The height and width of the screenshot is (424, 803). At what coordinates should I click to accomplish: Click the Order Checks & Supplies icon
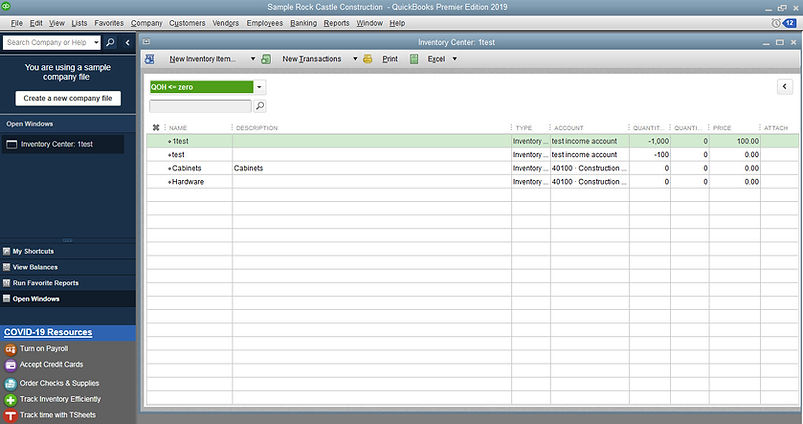click(10, 384)
